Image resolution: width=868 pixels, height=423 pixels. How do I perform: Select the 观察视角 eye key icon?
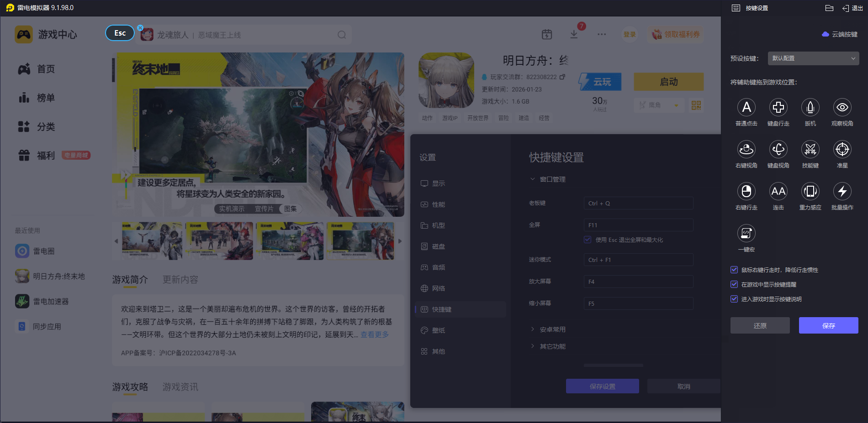point(842,107)
